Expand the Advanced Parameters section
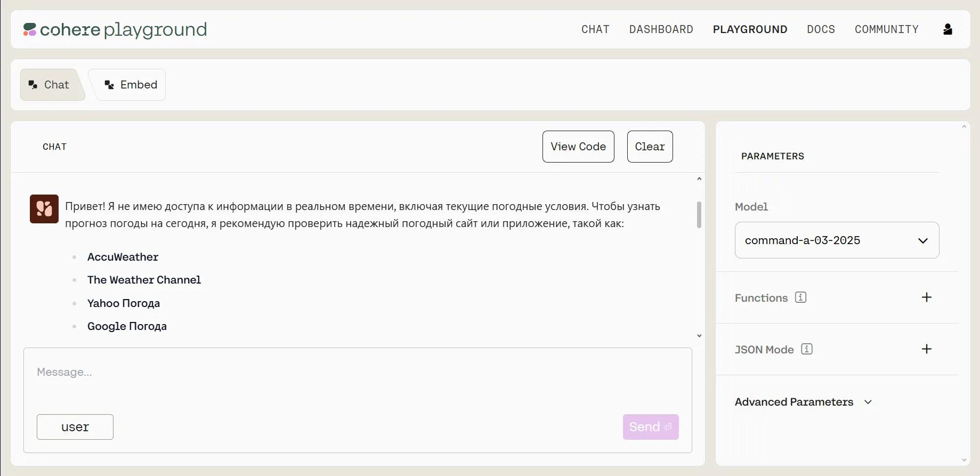Viewport: 980px width, 476px height. (x=803, y=402)
